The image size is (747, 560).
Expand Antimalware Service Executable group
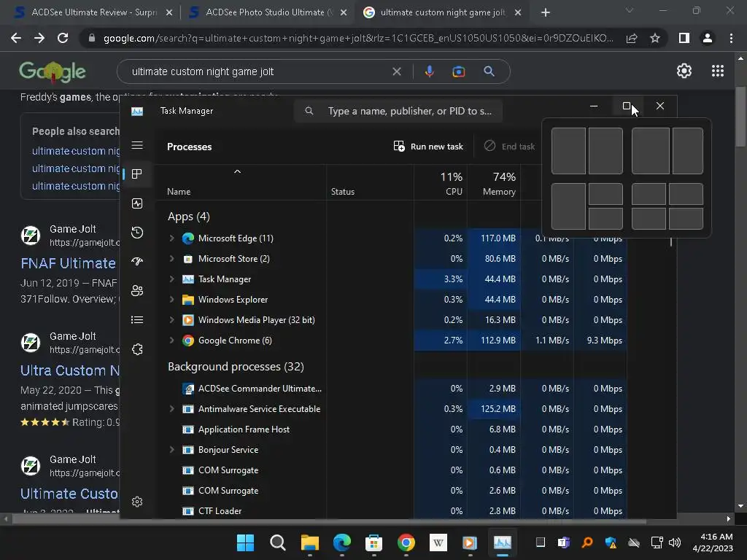(x=172, y=409)
